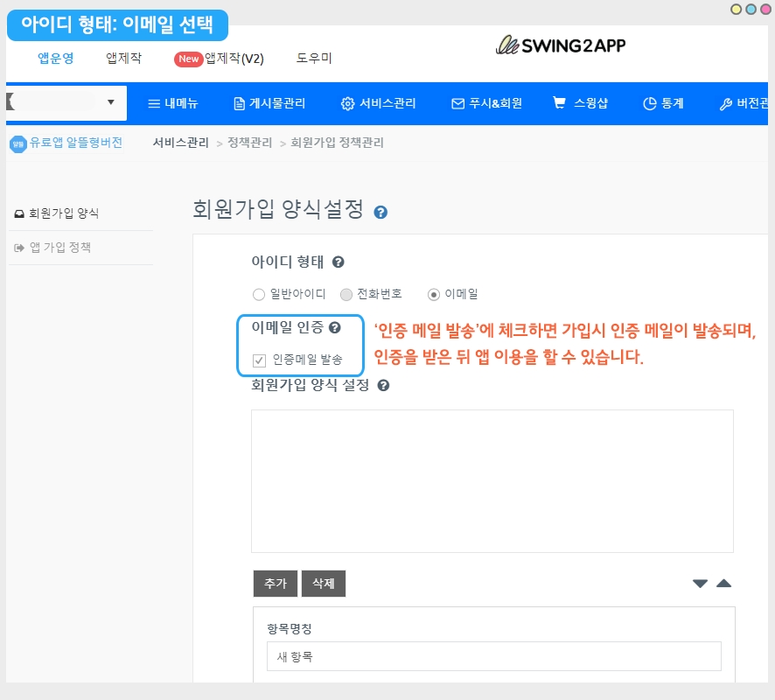
Task: Open 도우미 top menu
Action: click(x=314, y=59)
